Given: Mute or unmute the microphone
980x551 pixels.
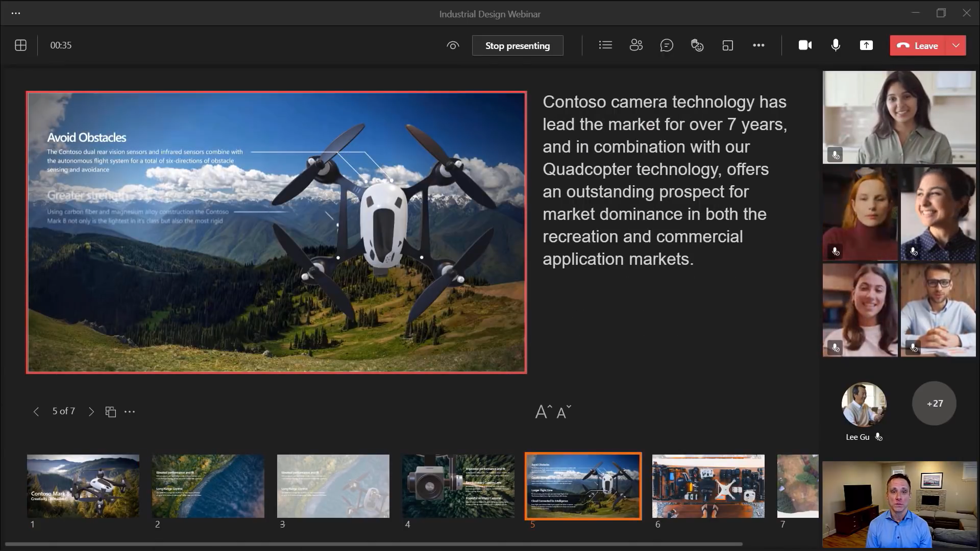Looking at the screenshot, I should pos(836,45).
